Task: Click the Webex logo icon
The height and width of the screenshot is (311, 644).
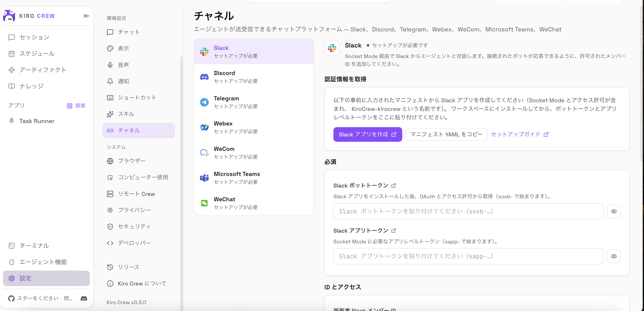Action: 204,127
